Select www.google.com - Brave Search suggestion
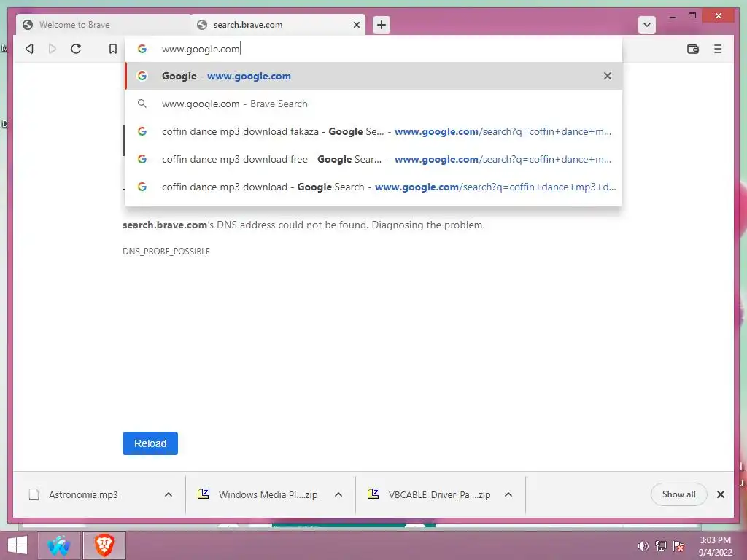Screen dimensions: 747x560 tap(373, 104)
